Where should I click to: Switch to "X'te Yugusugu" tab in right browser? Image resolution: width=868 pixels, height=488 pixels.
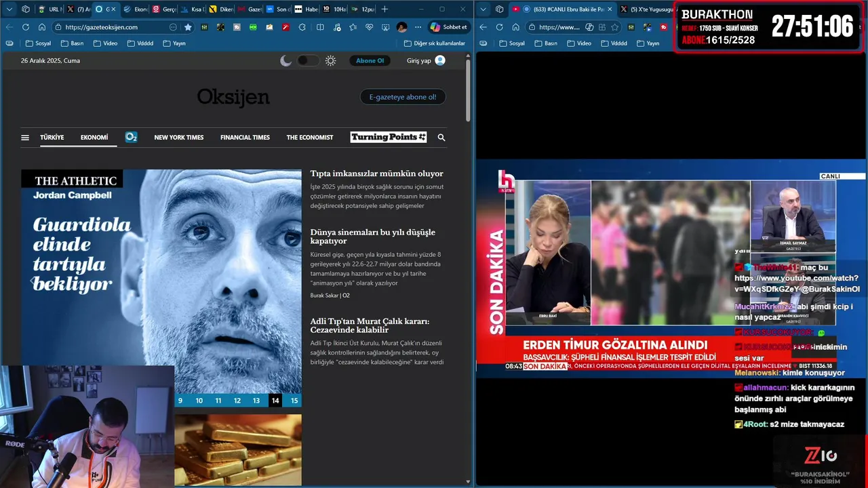click(645, 9)
